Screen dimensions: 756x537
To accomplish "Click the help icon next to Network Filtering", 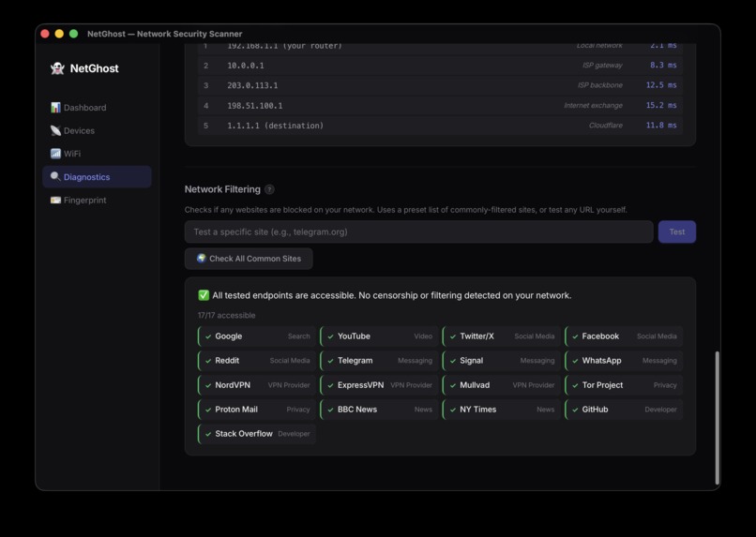I will 269,189.
